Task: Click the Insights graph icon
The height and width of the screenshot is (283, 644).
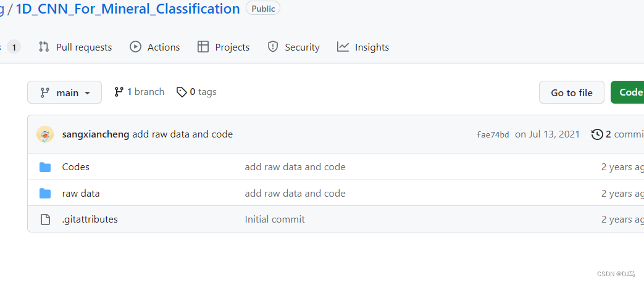Action: (x=343, y=47)
